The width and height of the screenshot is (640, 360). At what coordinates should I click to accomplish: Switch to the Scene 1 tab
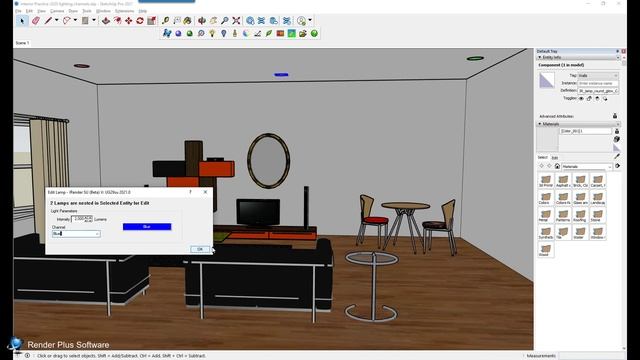coord(22,43)
